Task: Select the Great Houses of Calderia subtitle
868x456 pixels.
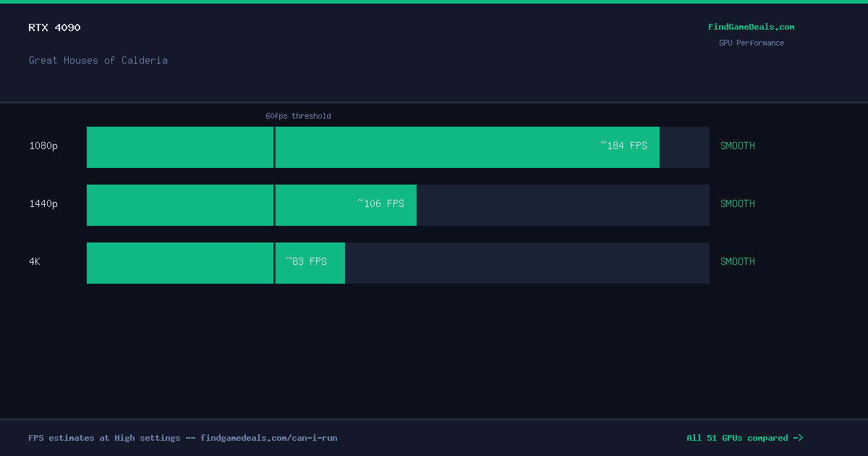Action: [x=98, y=60]
